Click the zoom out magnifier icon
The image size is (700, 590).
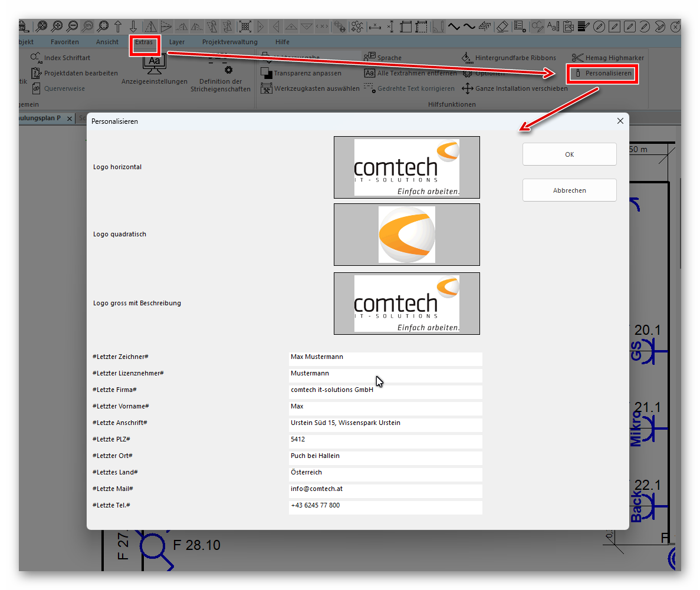(73, 26)
